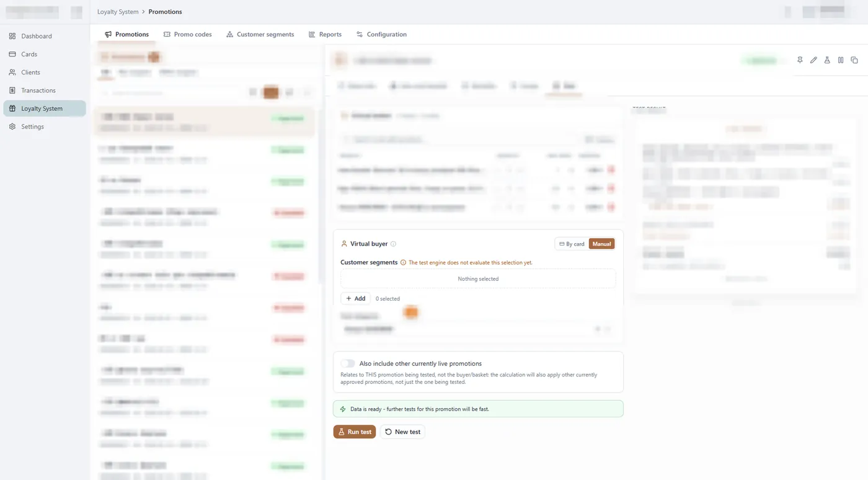This screenshot has width=868, height=480.
Task: Click the duplicate copy icon
Action: click(x=854, y=60)
